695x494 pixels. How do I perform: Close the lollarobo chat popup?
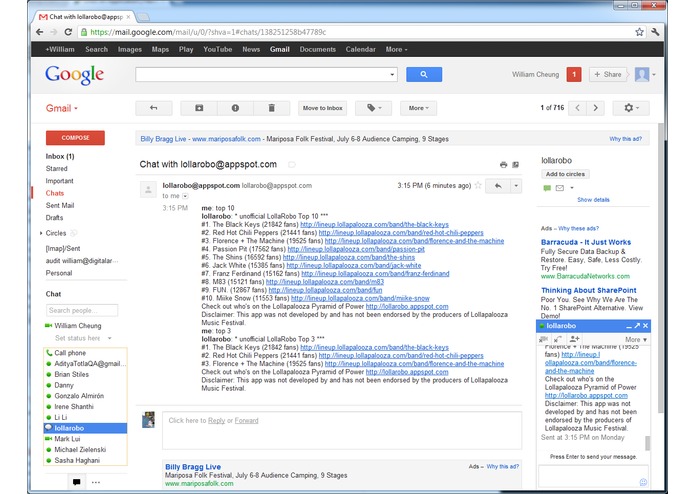(x=645, y=326)
